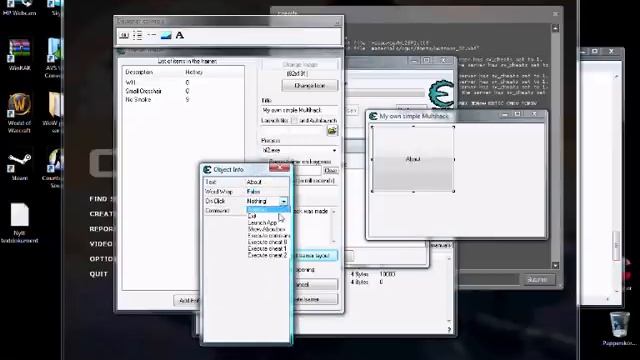Select the About button on trainer form preview
640x360 pixels.
(x=413, y=159)
